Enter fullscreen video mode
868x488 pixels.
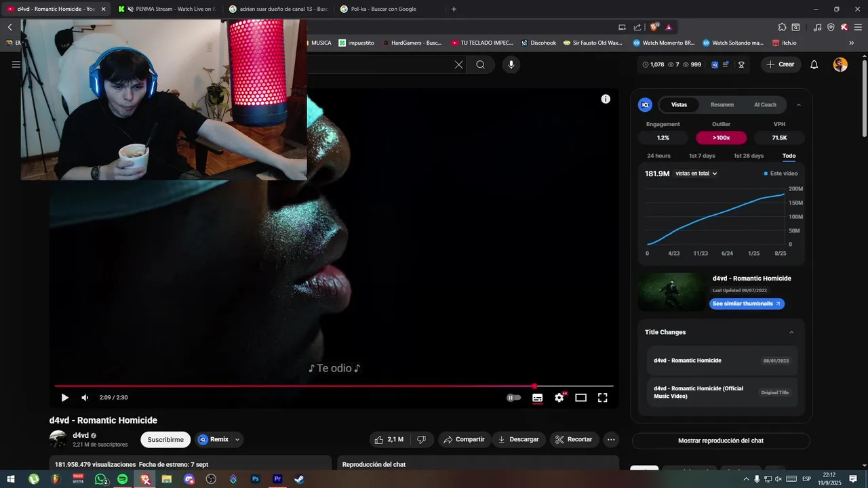tap(602, 398)
